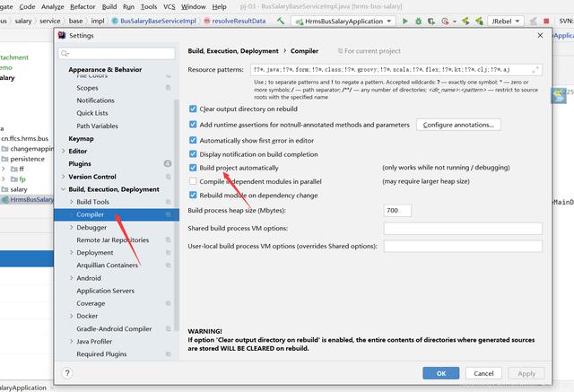Open the Refactor menu
This screenshot has height=392, width=574.
coord(83,6)
